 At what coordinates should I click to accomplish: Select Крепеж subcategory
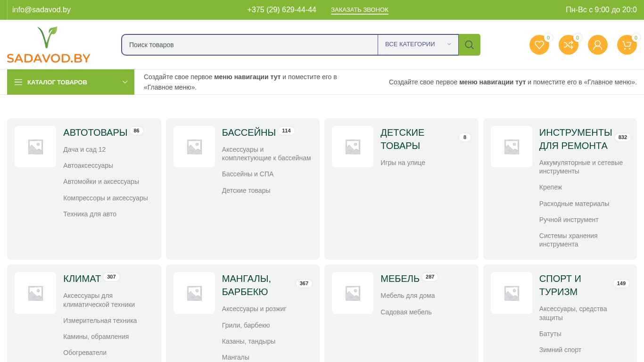click(551, 187)
